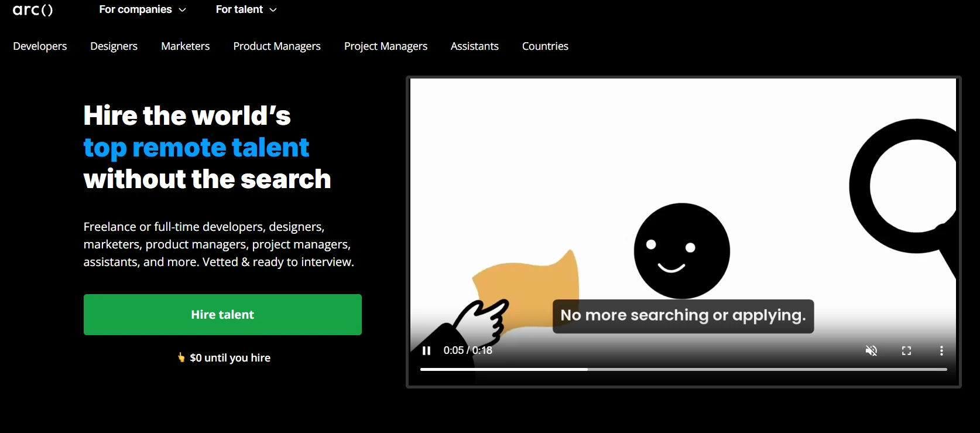
Task: Click the pointing hand emoji beside $0
Action: (x=181, y=357)
